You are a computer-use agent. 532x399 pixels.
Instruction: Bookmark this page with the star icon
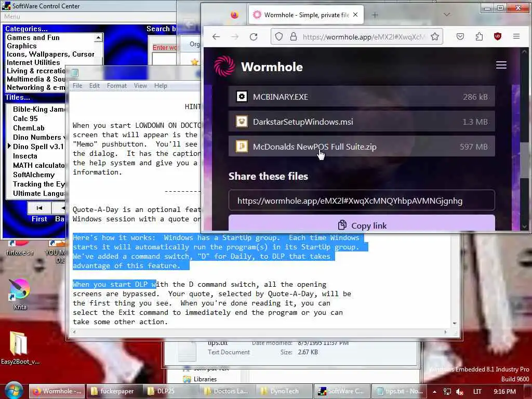[x=435, y=37]
